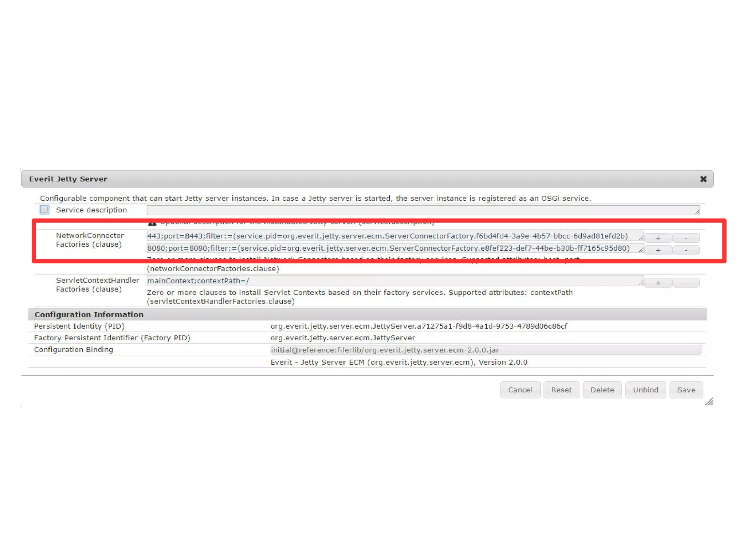Add a clause after the port=8443 connector row
Screen dimensions: 746x560
click(658, 238)
